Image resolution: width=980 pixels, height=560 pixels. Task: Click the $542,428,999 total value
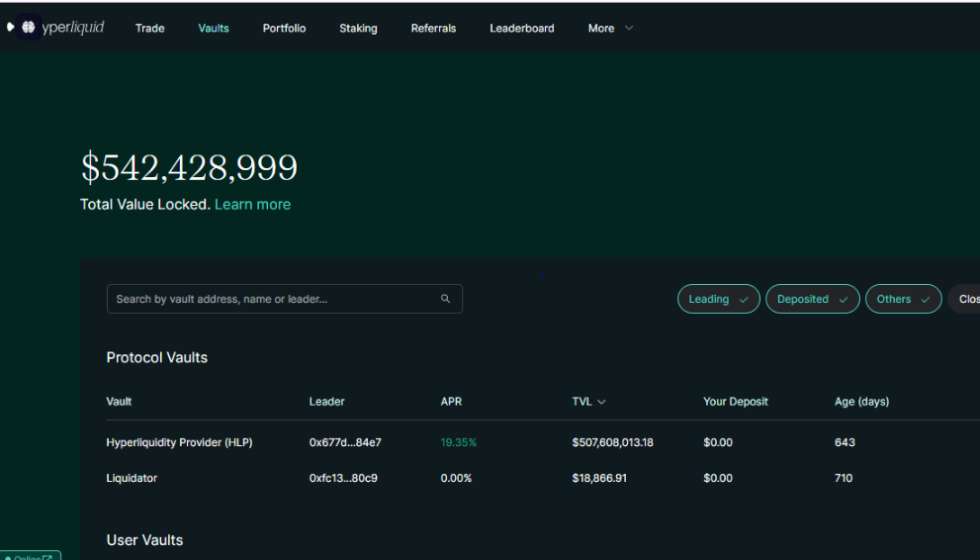189,167
